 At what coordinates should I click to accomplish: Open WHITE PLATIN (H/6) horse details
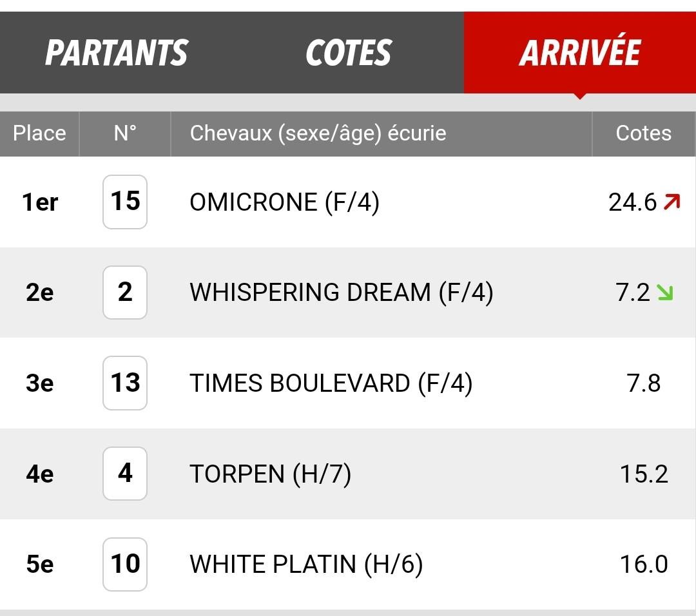306,564
